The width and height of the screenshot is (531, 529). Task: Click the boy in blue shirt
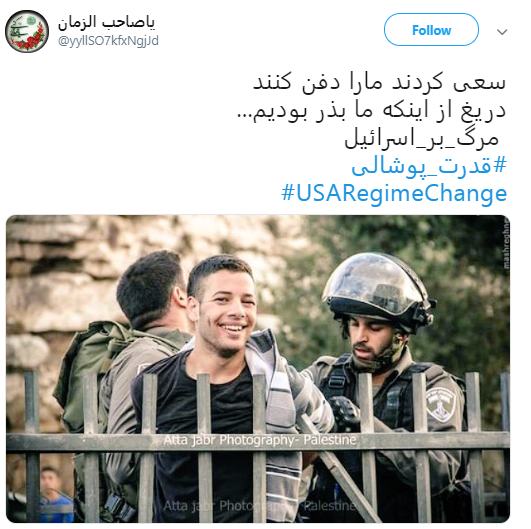click(x=54, y=493)
